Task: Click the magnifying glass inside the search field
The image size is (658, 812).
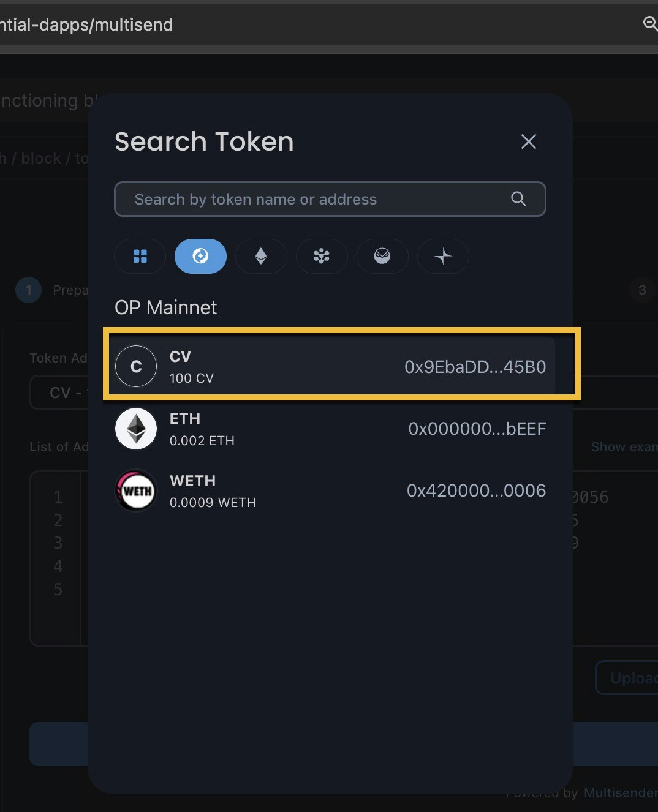Action: coord(518,199)
